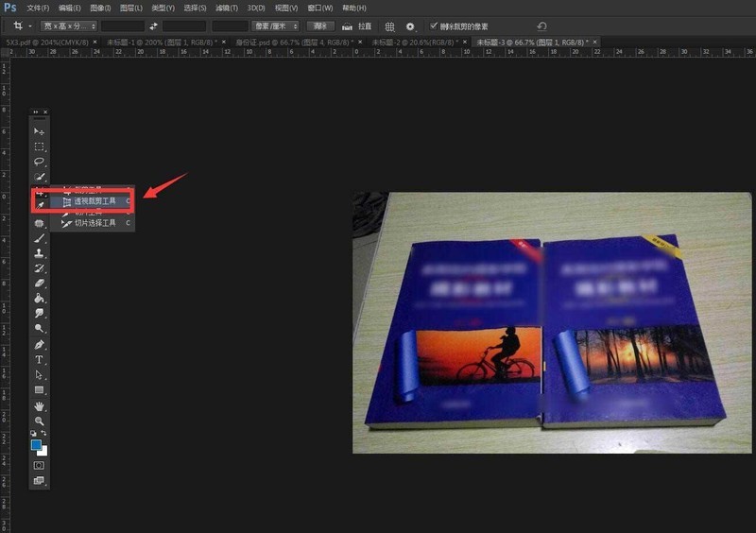Open the 图像(I) menu

click(100, 8)
